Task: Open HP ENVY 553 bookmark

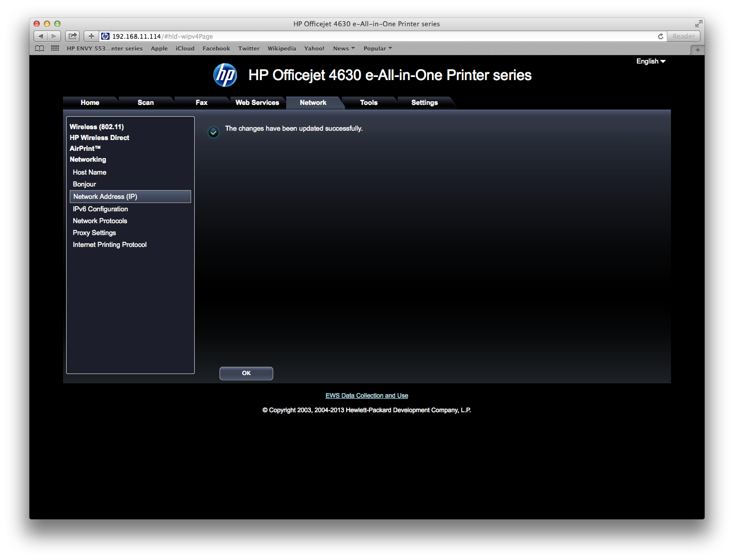Action: coord(104,49)
